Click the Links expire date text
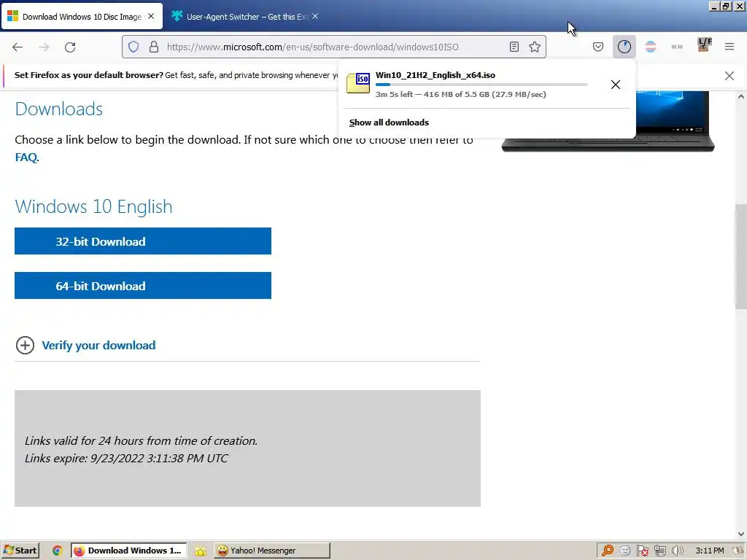 126,458
